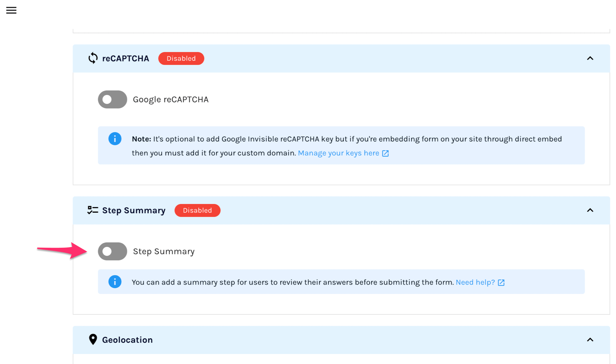616x364 pixels.
Task: Click info icon in Step Summary note
Action: tap(115, 282)
